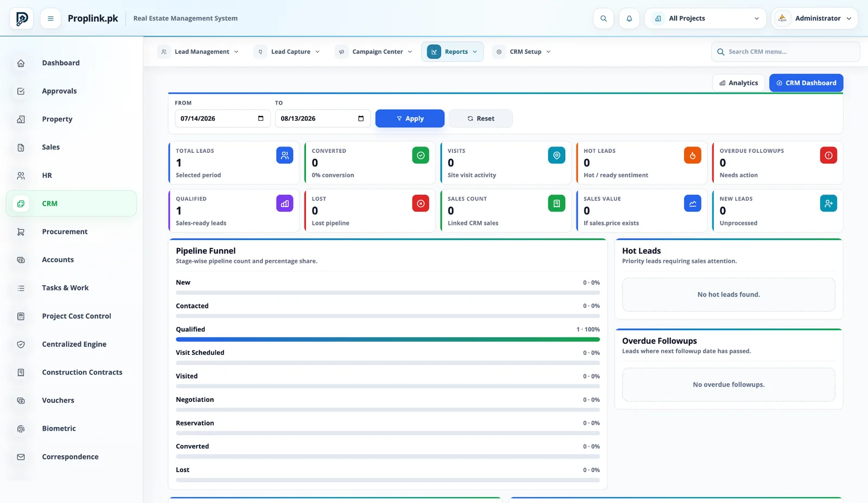Click the 'Reservation' stage label

pos(195,423)
